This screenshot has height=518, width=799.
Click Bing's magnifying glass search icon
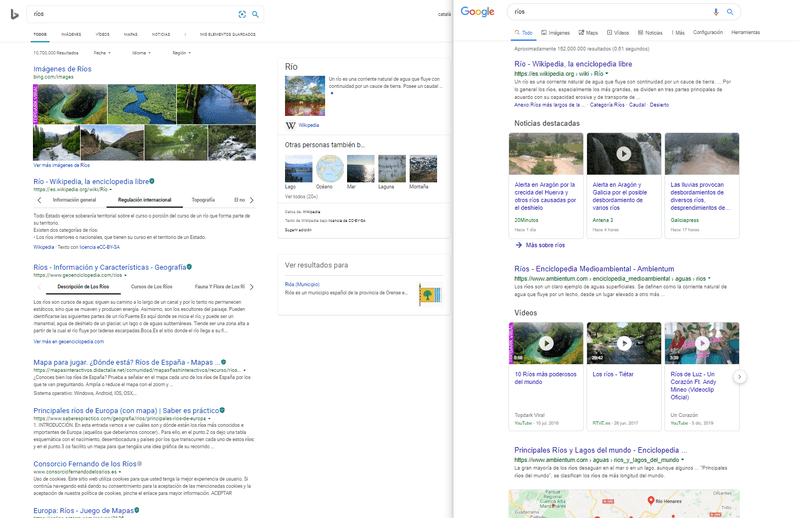click(x=255, y=15)
